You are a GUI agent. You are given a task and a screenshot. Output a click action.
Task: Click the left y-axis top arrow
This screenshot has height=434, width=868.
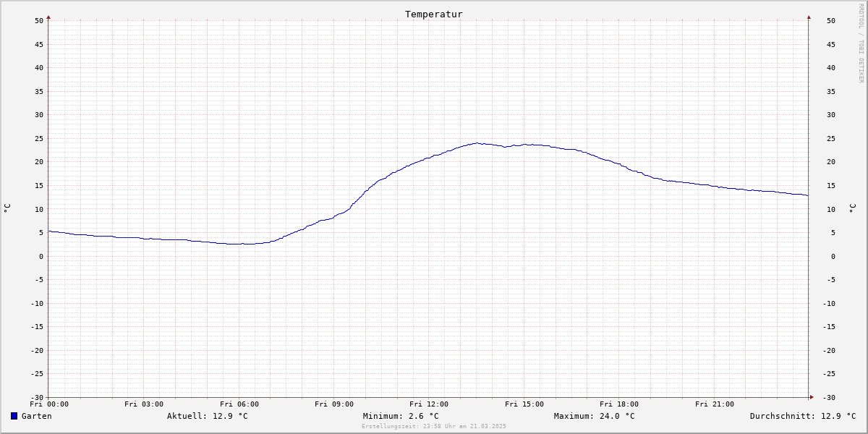coord(48,17)
